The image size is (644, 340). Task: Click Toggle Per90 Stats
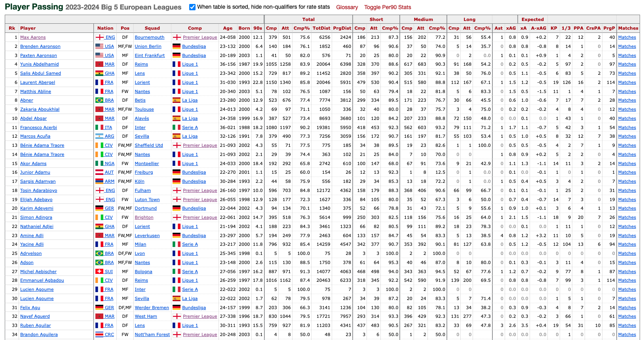(388, 7)
